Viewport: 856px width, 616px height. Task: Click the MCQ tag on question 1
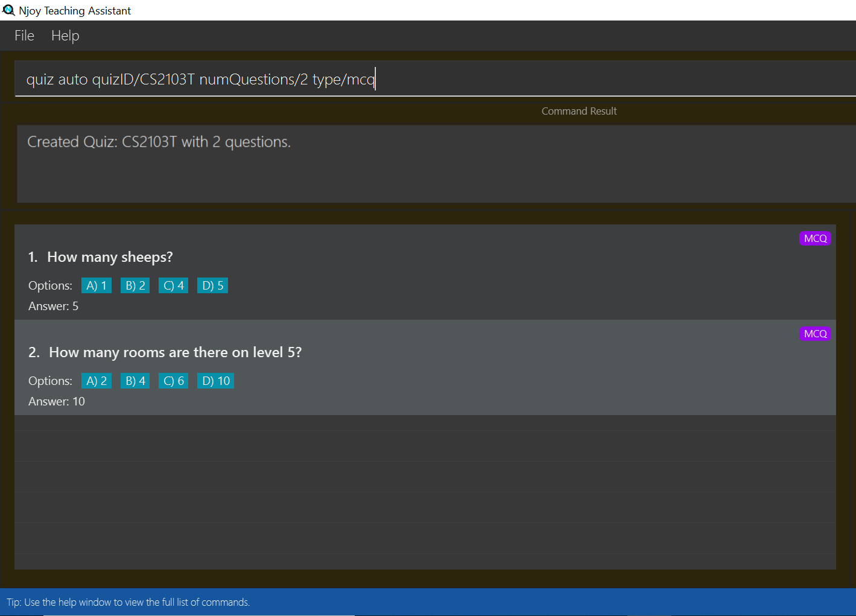point(815,238)
